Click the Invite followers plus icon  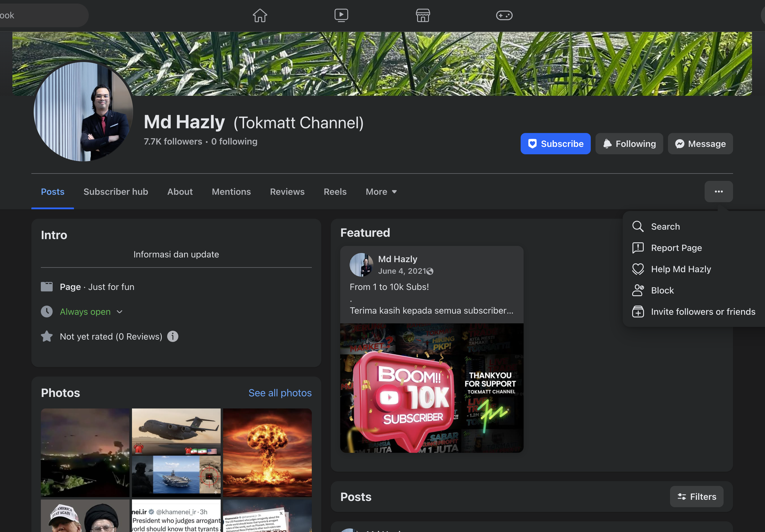tap(638, 312)
